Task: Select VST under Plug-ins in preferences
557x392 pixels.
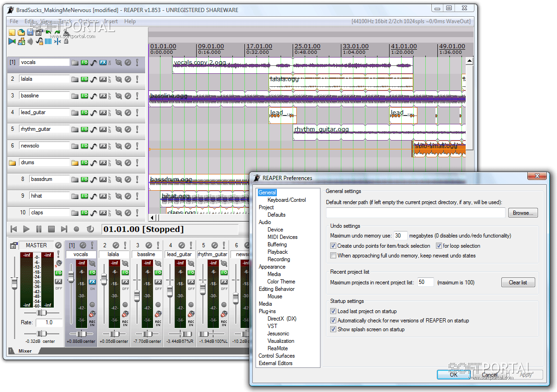Action: click(x=272, y=326)
